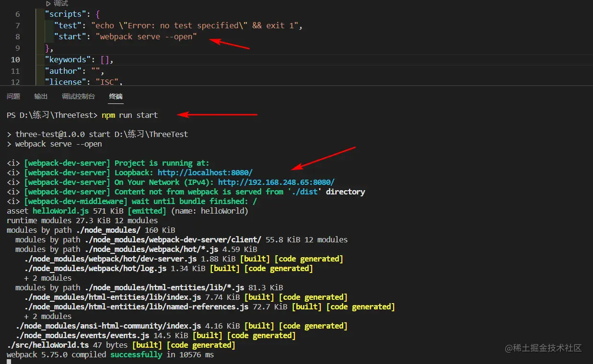Click the html-entities/lib/index.js output line
Viewport: 593px width, 364px height.
tap(186, 297)
